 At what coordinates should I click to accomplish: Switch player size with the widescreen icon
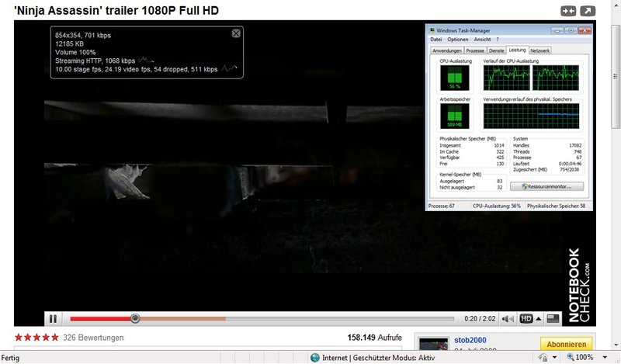coord(553,318)
